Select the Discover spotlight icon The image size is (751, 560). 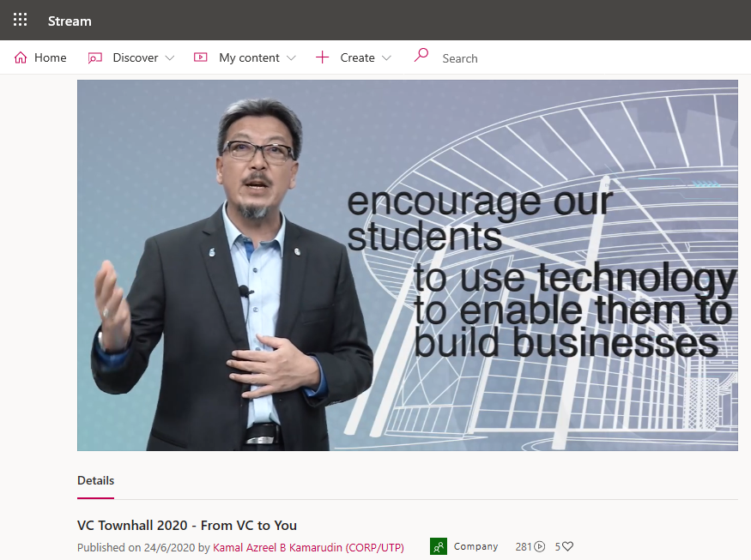tap(95, 57)
